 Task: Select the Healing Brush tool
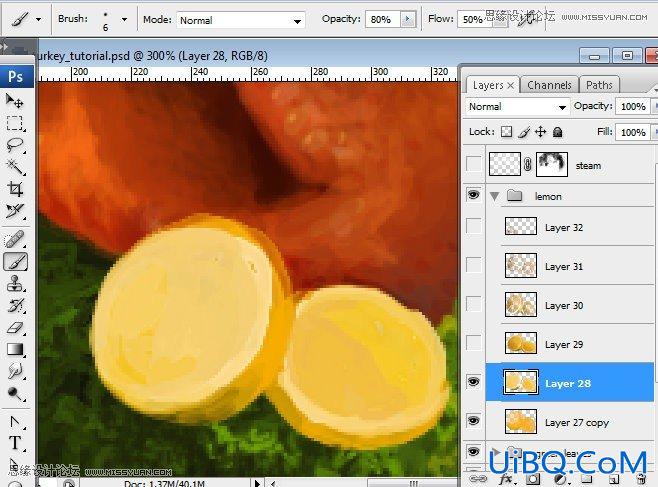tap(15, 240)
